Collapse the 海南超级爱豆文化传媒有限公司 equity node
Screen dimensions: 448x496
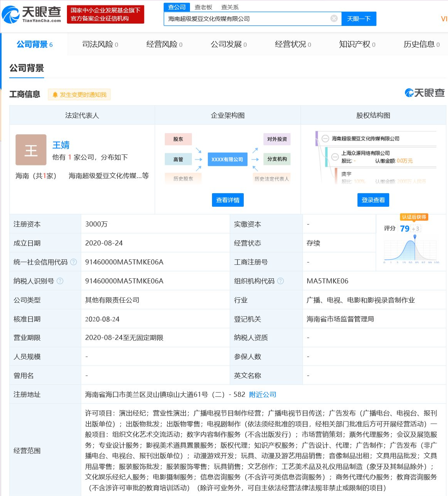coord(325,139)
